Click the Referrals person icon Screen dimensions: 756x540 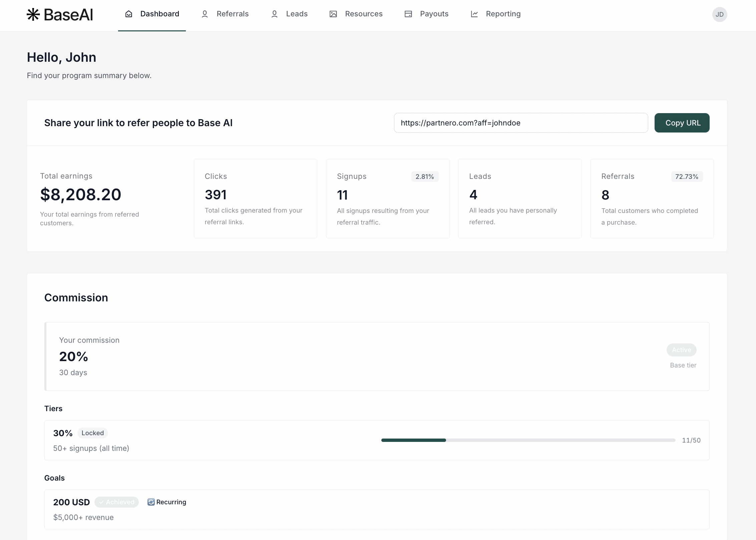click(x=205, y=14)
